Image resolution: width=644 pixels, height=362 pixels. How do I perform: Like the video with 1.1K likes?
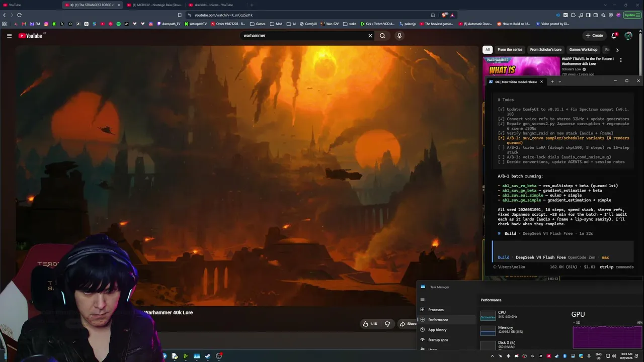tap(370, 324)
